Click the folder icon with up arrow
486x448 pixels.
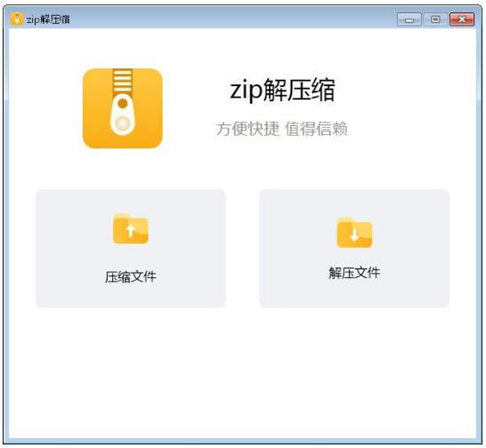coord(131,228)
